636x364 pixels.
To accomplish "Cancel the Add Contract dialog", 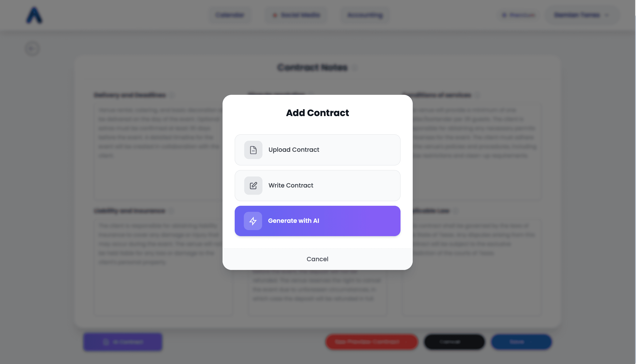I will [317, 259].
